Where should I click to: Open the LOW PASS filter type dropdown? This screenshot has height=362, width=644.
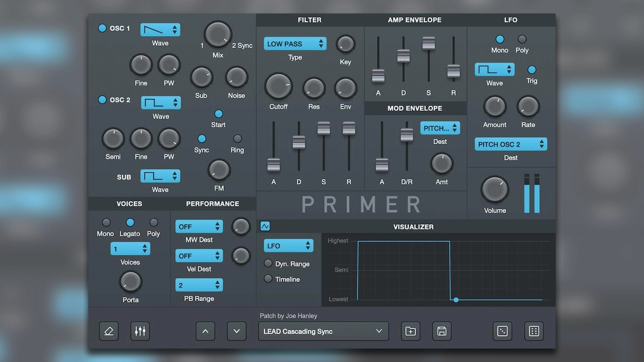295,44
